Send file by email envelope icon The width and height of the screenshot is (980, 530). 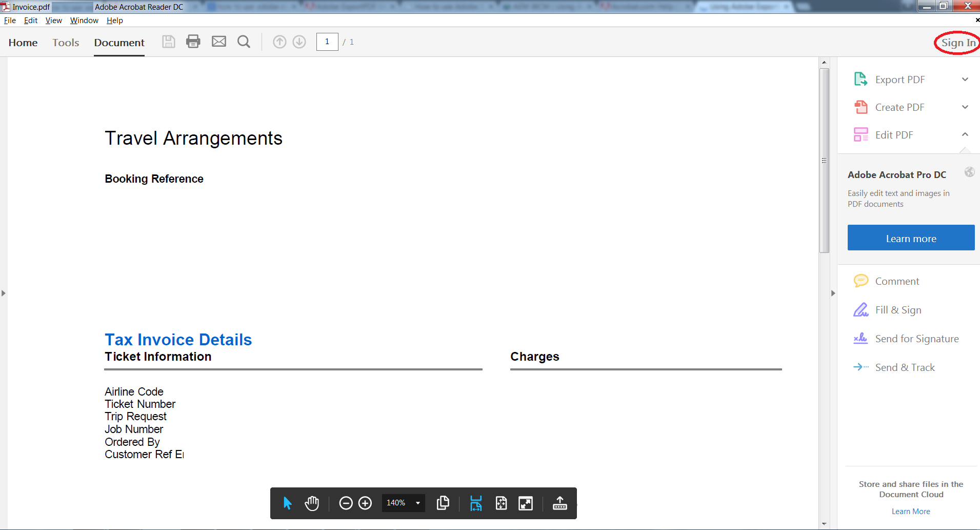click(219, 42)
